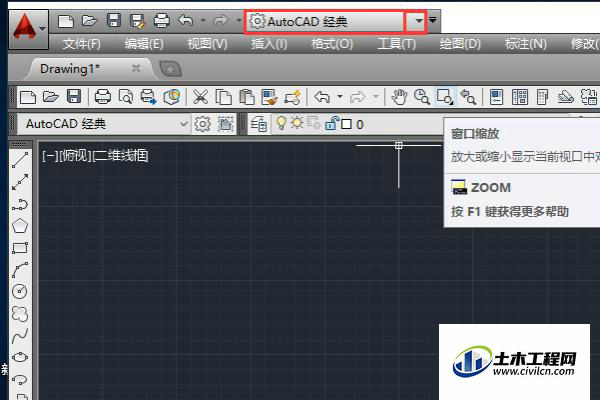
Task: Click New in the quick access bar
Action: pos(66,21)
